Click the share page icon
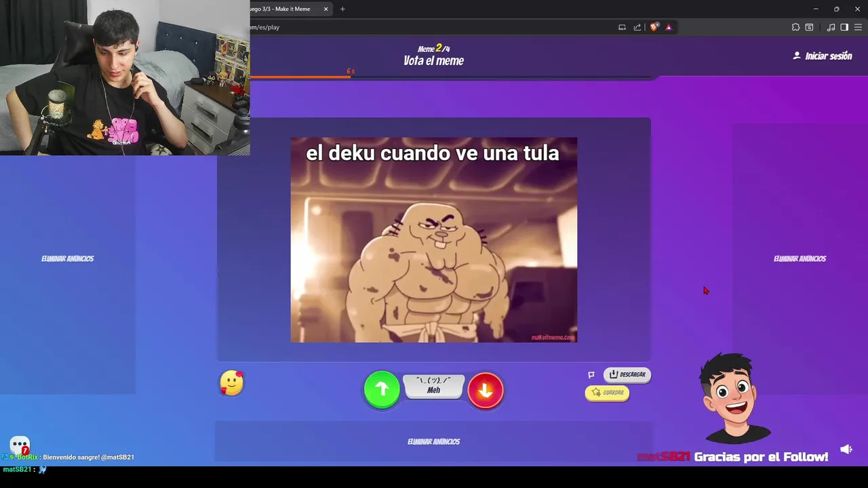 click(637, 27)
